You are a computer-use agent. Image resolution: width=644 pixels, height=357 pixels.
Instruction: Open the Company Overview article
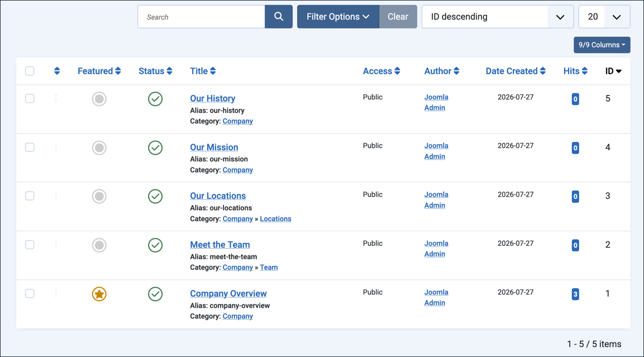(x=228, y=294)
